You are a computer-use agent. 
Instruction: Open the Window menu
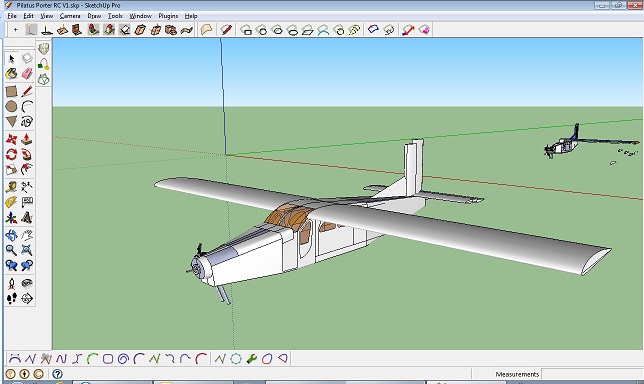tap(140, 16)
